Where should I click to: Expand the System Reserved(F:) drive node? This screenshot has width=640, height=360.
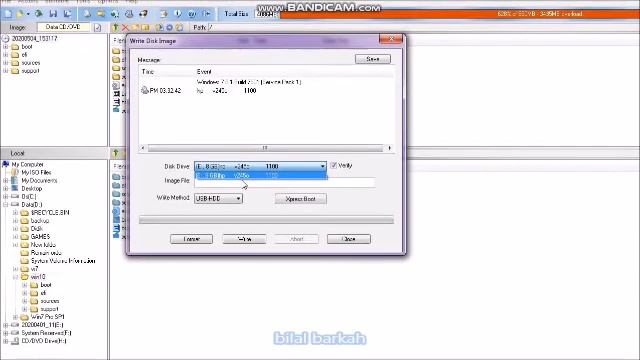click(x=6, y=333)
